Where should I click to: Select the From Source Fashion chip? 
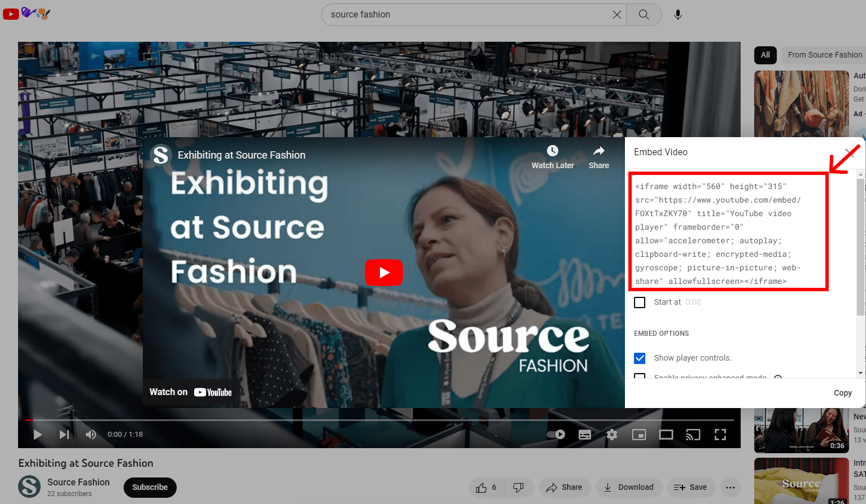825,55
